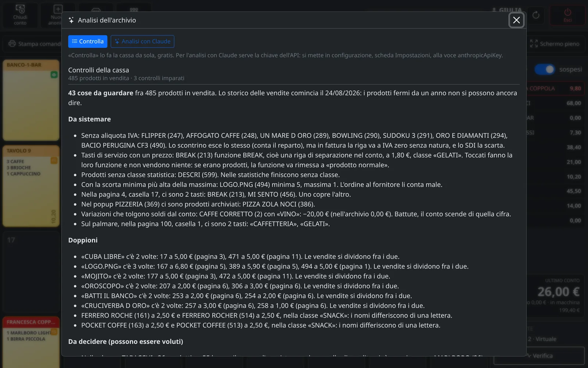Click the ultimo conto 26,00 € total
The image size is (588, 368).
pos(558,292)
